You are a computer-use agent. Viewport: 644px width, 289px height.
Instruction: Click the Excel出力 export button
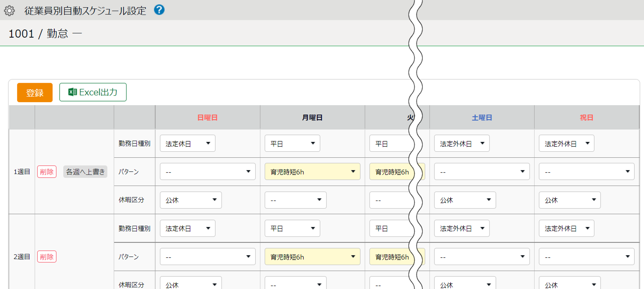pyautogui.click(x=93, y=92)
